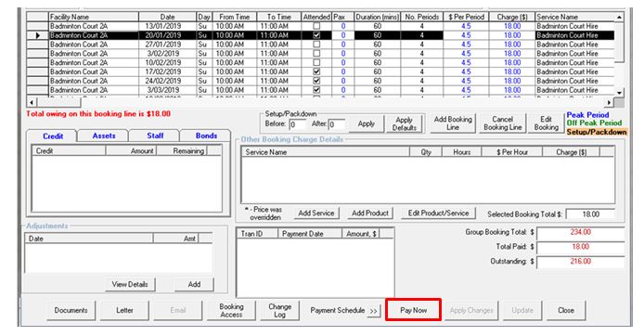Select the 24/02/2019 date cell
The width and height of the screenshot is (644, 336).
click(168, 81)
